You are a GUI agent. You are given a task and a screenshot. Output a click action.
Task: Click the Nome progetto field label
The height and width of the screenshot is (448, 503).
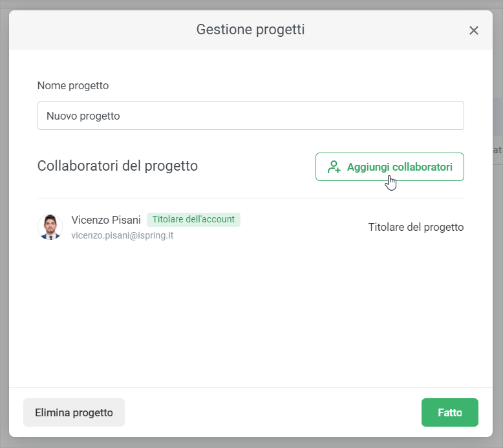pos(73,85)
